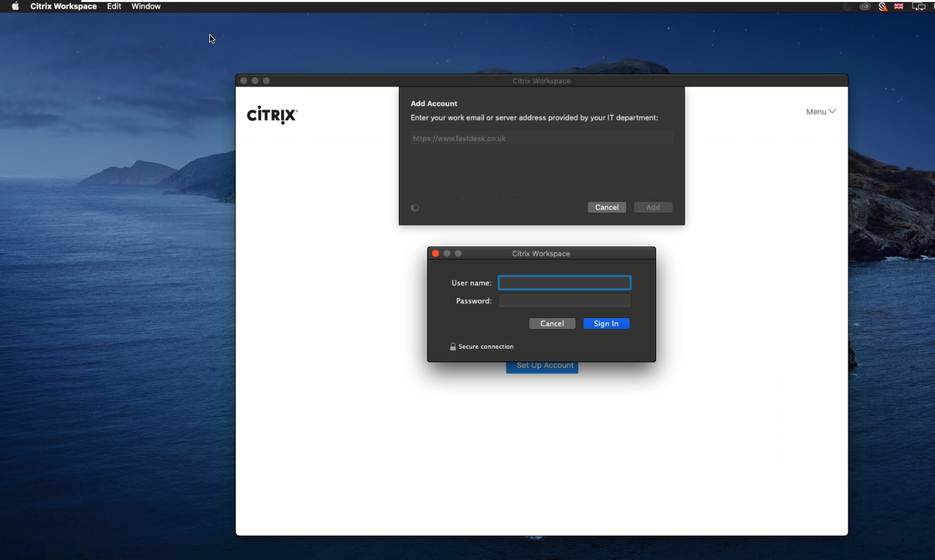Click the 'Password:' label
The width and height of the screenshot is (935, 560).
click(474, 301)
